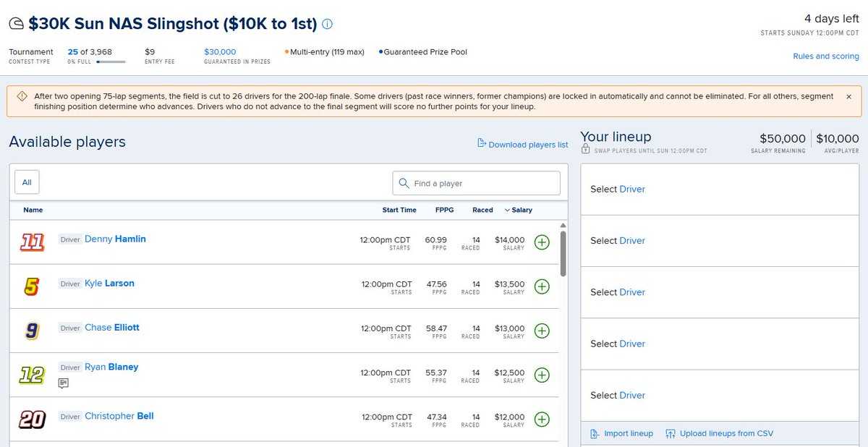The height and width of the screenshot is (447, 868).
Task: Click the number 12 car badge
Action: tap(32, 375)
